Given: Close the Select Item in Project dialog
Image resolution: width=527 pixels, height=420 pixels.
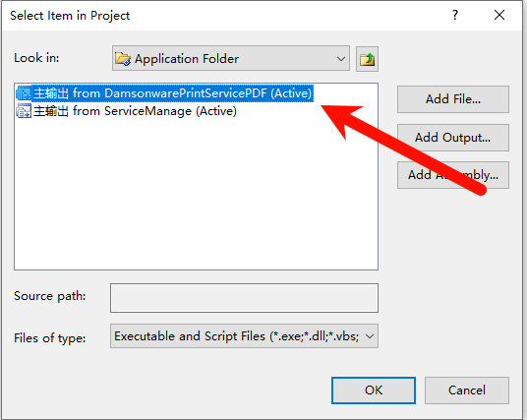Looking at the screenshot, I should 499,15.
